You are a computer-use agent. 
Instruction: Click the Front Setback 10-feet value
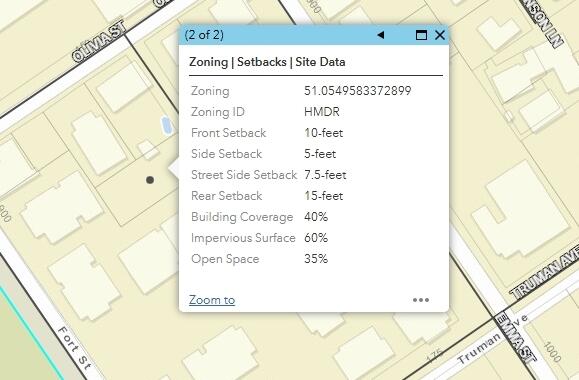(323, 133)
